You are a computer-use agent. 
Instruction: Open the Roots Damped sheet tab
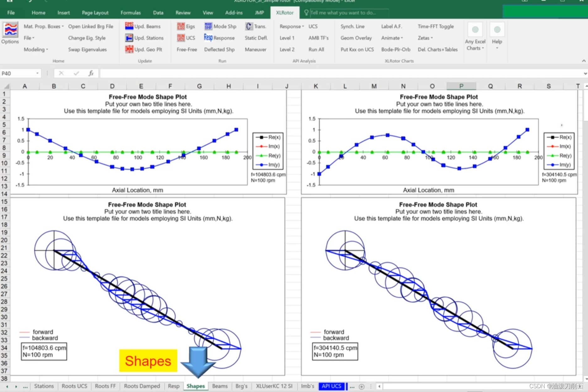pyautogui.click(x=142, y=386)
